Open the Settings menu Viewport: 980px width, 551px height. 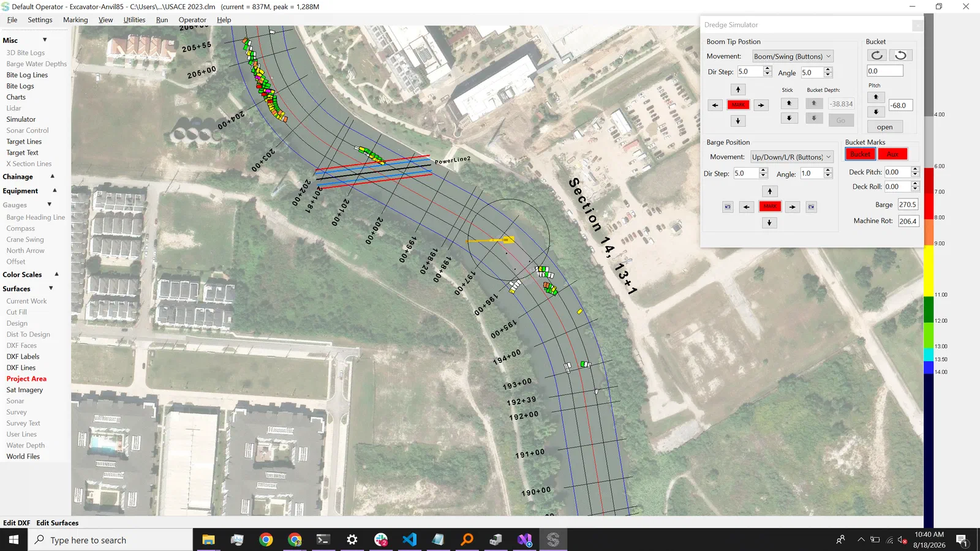[40, 20]
